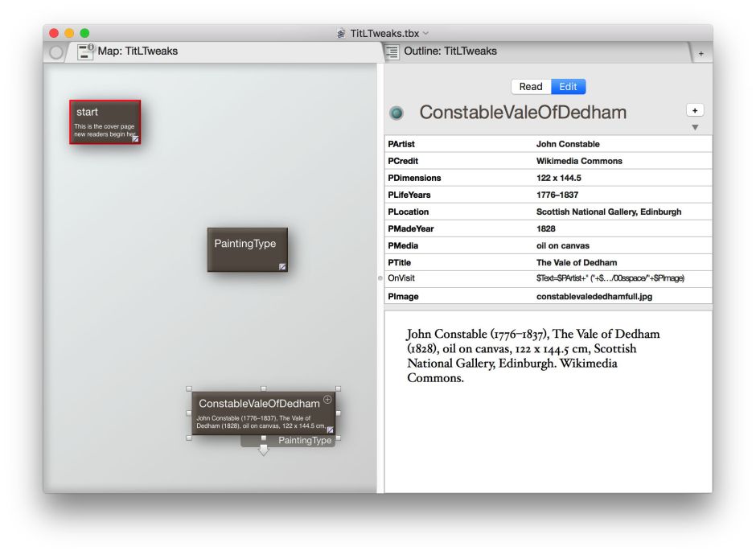Click the round button left of Map tab
Screen dimensions: 756x555
pyautogui.click(x=55, y=52)
